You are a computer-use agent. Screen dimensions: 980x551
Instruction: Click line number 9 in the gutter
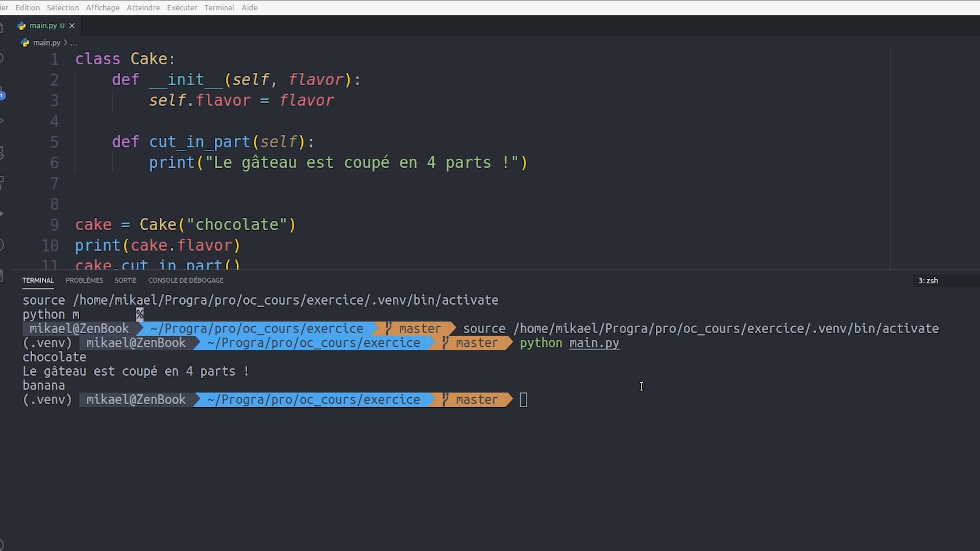pyautogui.click(x=54, y=225)
